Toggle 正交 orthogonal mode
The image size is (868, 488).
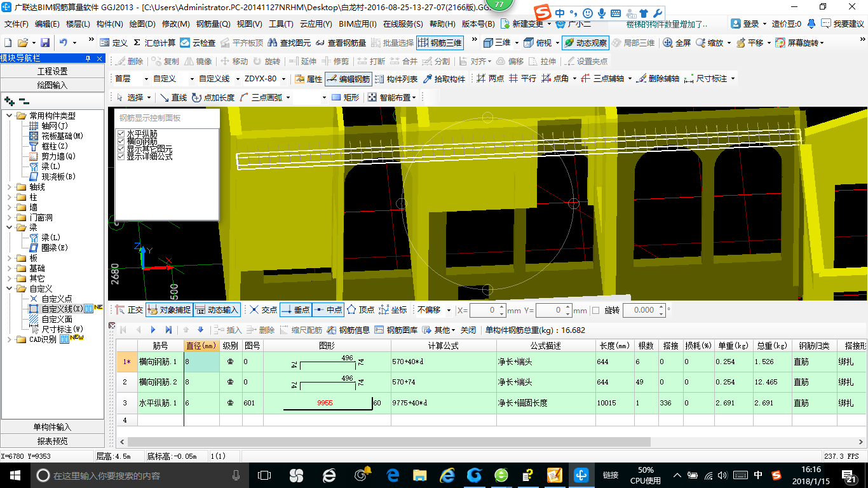129,310
